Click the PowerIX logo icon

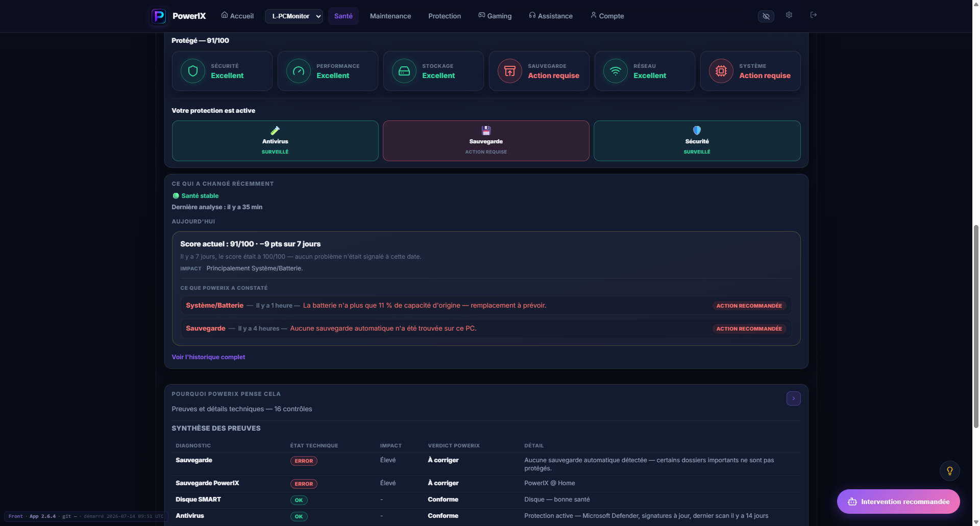click(x=159, y=16)
